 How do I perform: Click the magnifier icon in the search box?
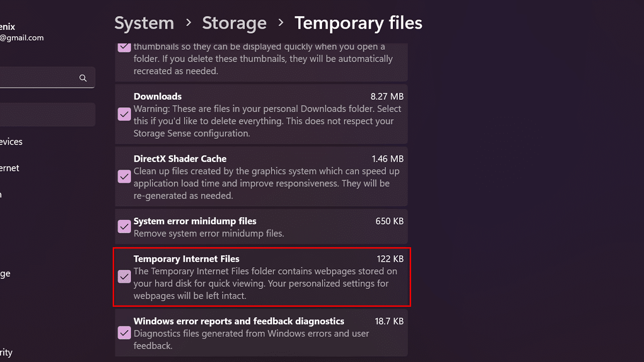pos(83,78)
